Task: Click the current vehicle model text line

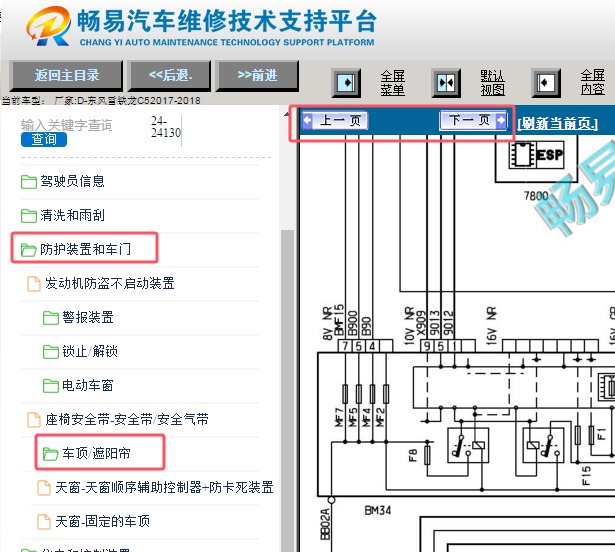Action: pos(101,100)
